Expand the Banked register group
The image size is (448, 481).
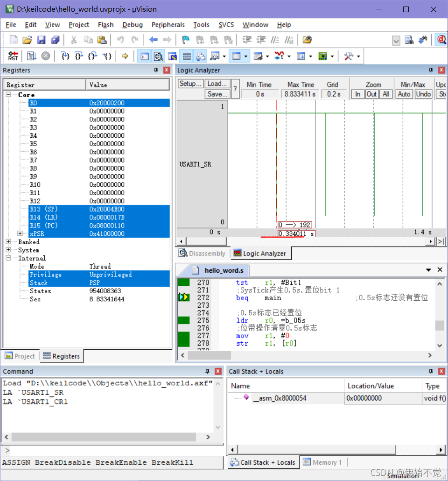point(8,242)
